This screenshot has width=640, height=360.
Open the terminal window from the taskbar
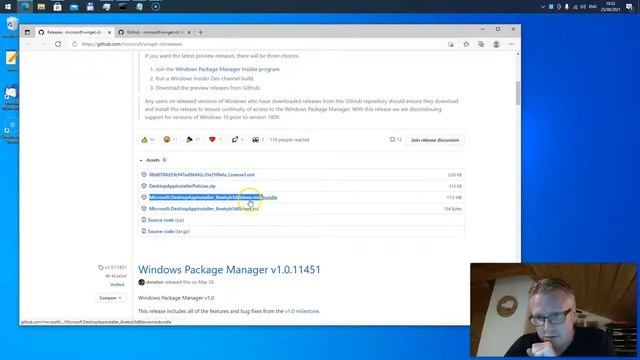coord(123,7)
